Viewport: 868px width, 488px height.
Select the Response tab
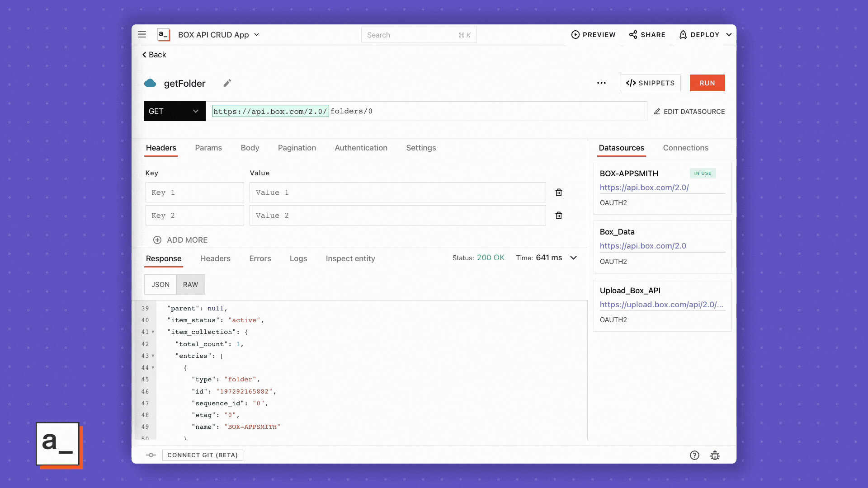click(x=164, y=258)
